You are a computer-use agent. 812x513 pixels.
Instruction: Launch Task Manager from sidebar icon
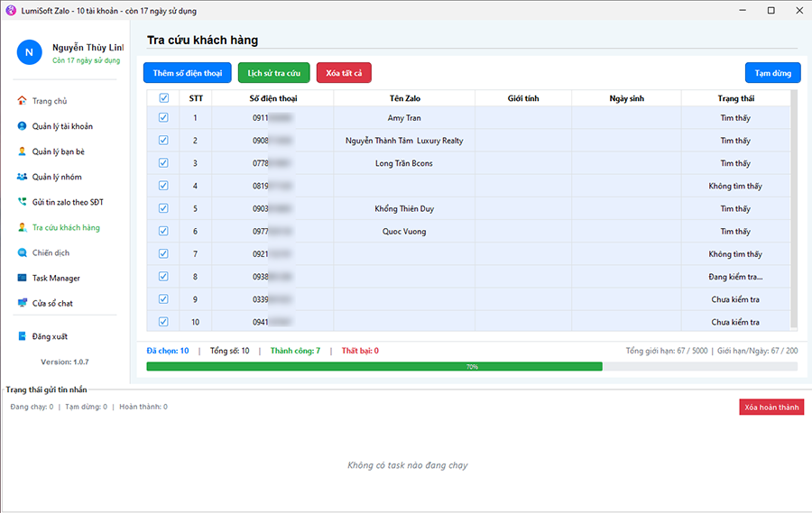(x=22, y=278)
